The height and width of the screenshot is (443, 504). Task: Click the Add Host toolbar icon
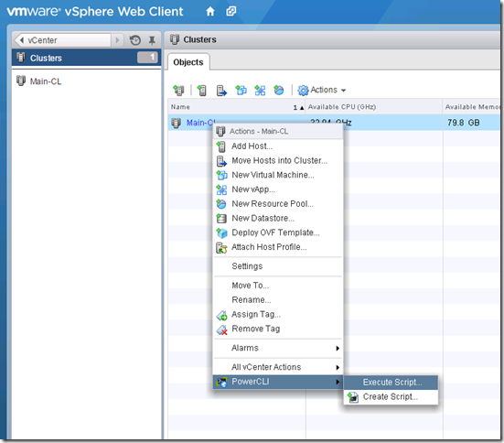tap(201, 91)
